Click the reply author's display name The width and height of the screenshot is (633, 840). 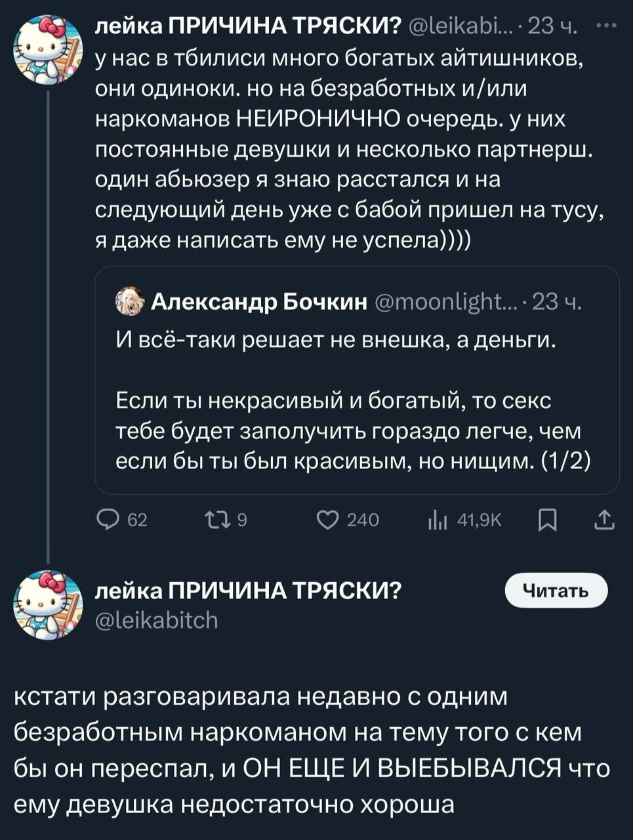click(248, 590)
